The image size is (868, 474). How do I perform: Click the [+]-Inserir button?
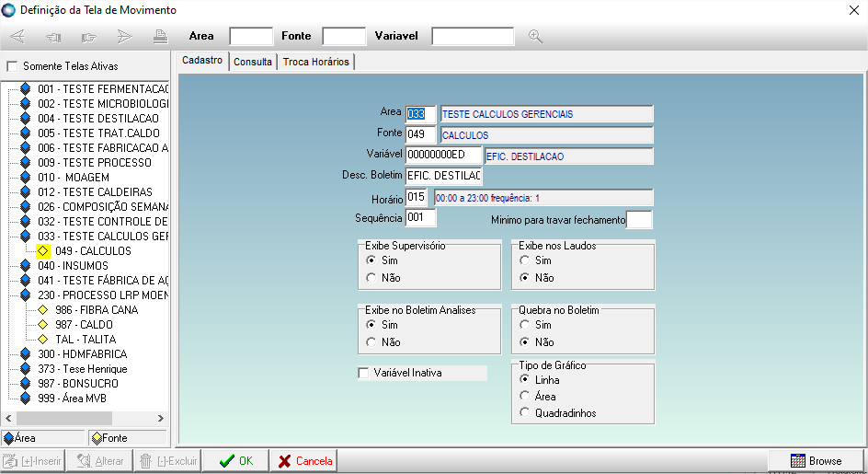coord(33,461)
